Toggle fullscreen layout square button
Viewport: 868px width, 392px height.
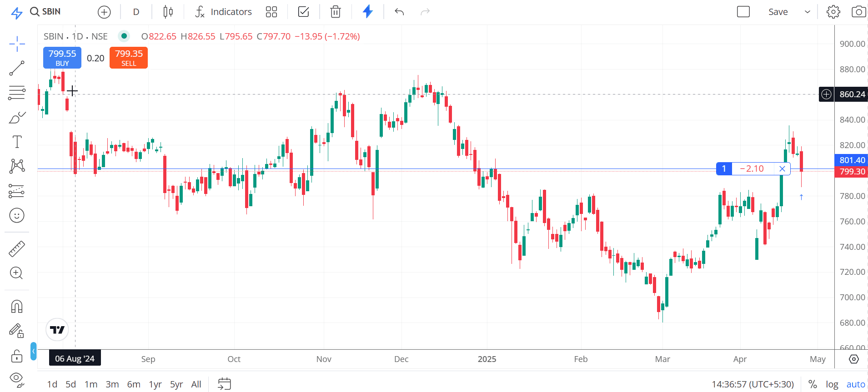743,11
